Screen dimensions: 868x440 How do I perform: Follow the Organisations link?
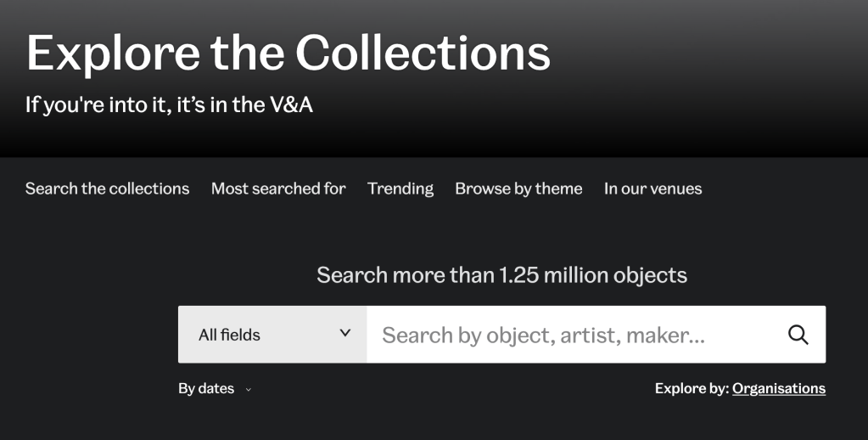click(x=778, y=388)
